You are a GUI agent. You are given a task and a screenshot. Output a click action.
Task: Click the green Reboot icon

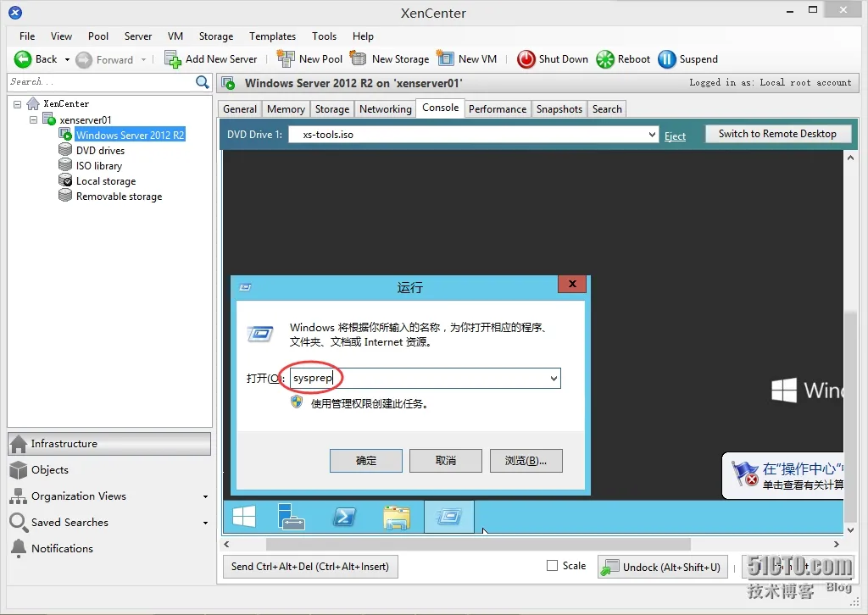(605, 59)
